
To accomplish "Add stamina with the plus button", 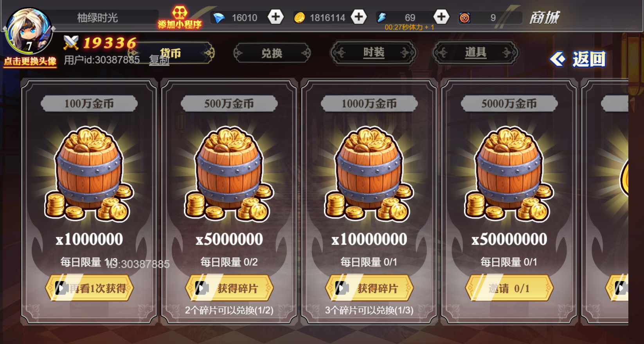I will tap(441, 17).
